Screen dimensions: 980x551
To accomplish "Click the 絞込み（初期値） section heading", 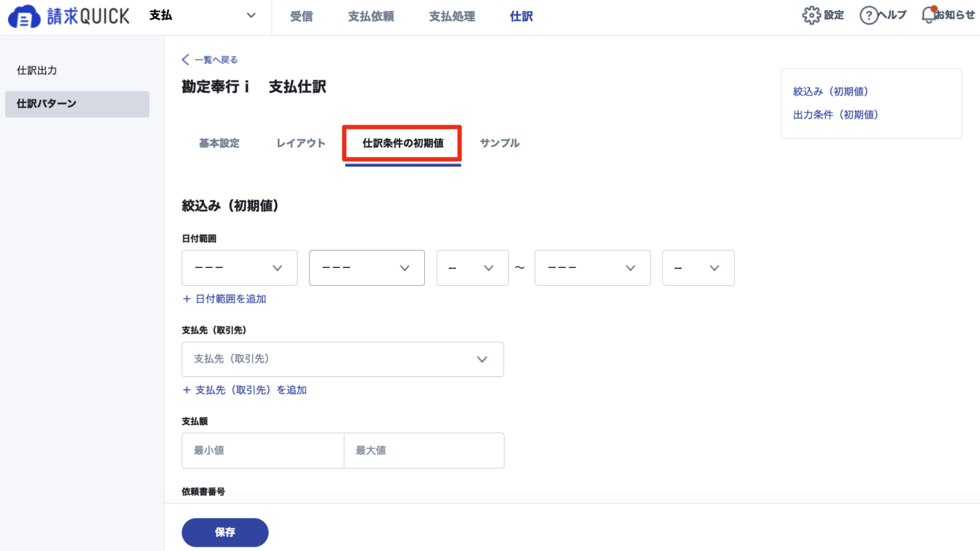I will click(230, 206).
